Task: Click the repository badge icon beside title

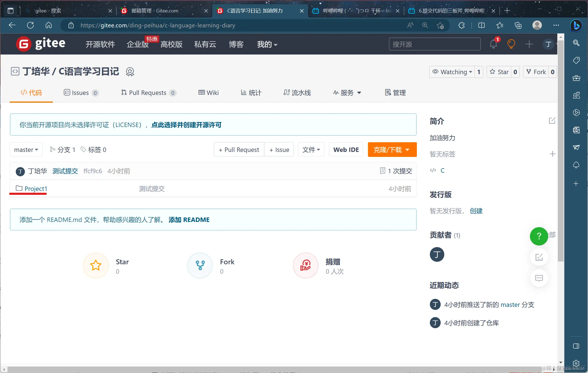Action: [x=130, y=72]
